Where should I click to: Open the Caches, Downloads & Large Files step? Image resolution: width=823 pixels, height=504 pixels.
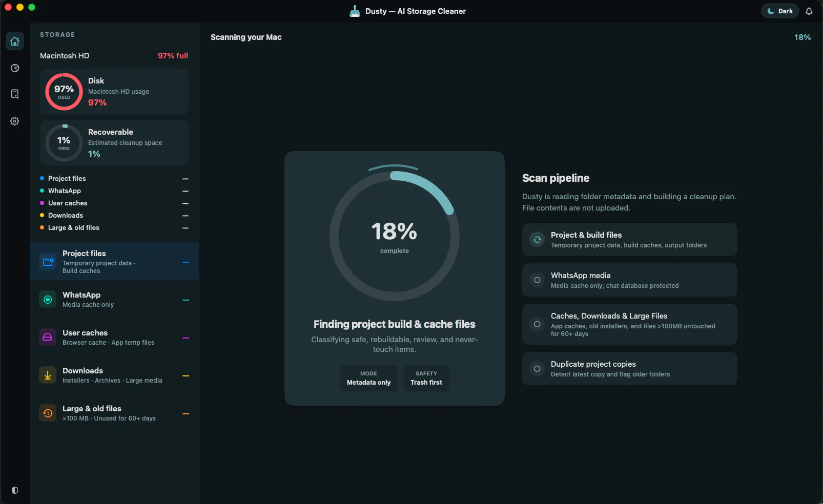point(629,324)
